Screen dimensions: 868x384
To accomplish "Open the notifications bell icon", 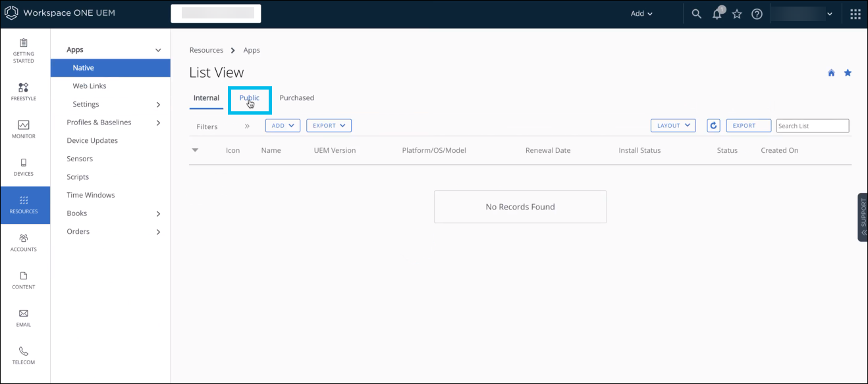I will click(717, 14).
